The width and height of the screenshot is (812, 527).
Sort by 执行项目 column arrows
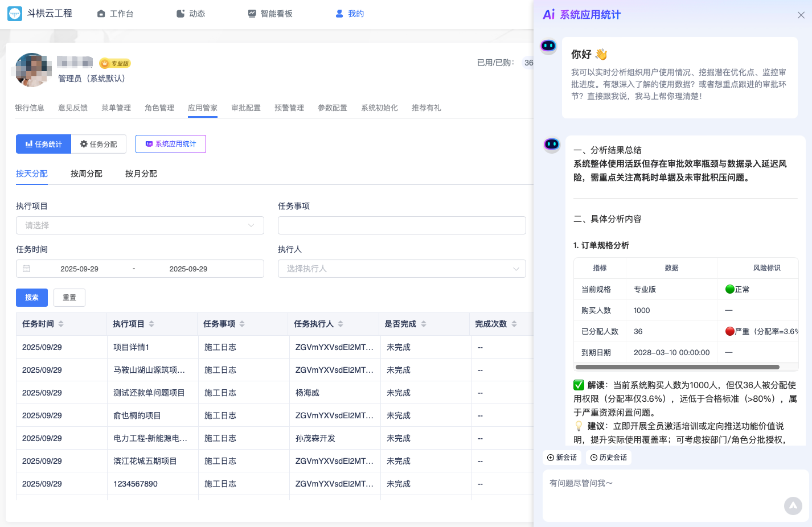point(151,324)
